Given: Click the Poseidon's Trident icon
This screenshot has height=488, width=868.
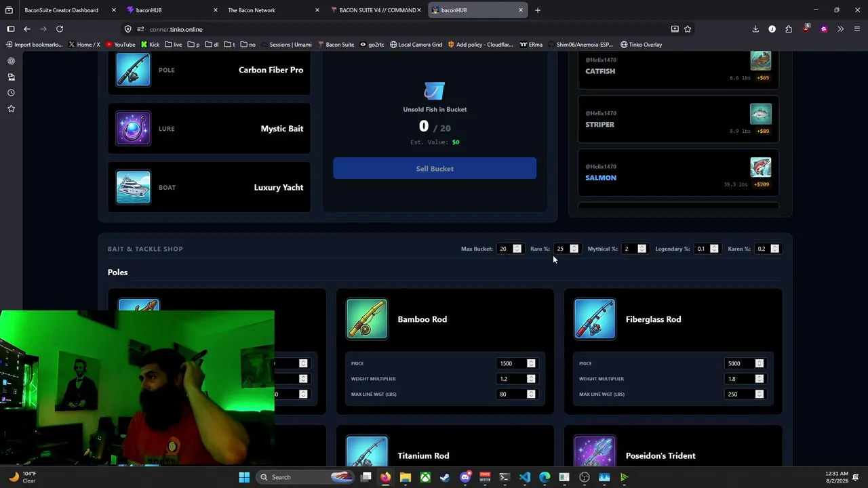Looking at the screenshot, I should (595, 451).
